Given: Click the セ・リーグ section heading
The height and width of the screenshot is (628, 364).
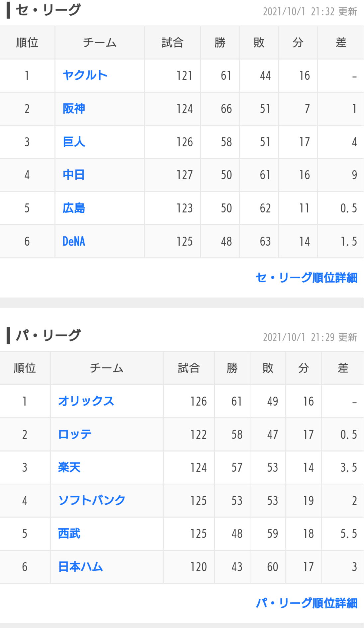Looking at the screenshot, I should (x=48, y=10).
